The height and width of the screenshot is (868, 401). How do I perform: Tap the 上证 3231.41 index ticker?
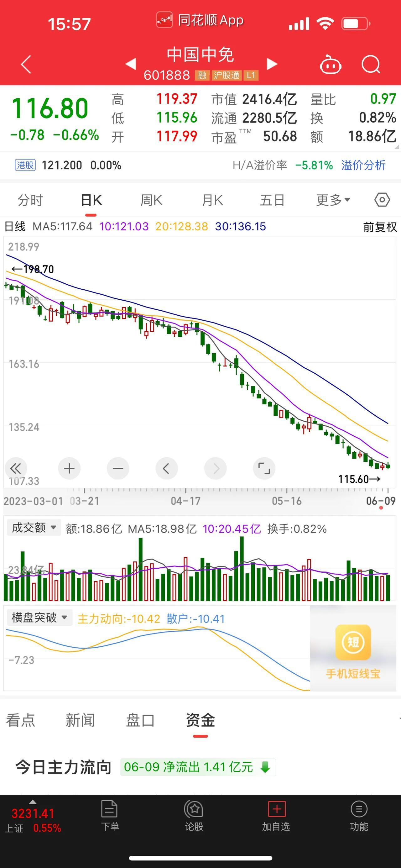tap(33, 820)
